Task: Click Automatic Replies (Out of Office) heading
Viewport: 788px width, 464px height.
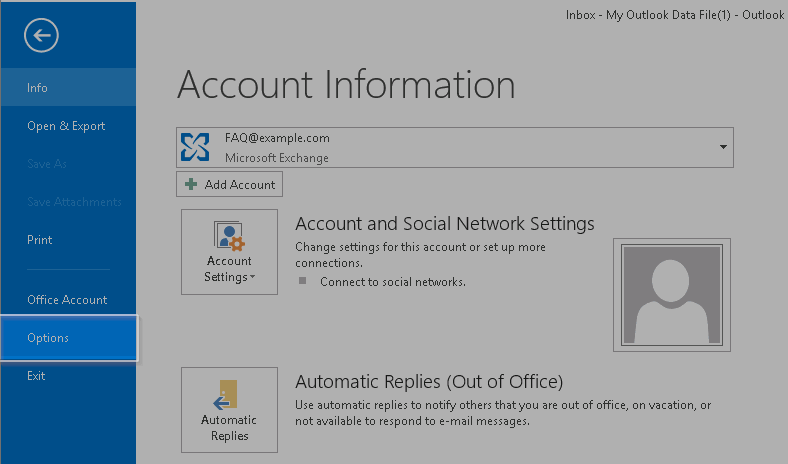Action: pyautogui.click(x=429, y=382)
